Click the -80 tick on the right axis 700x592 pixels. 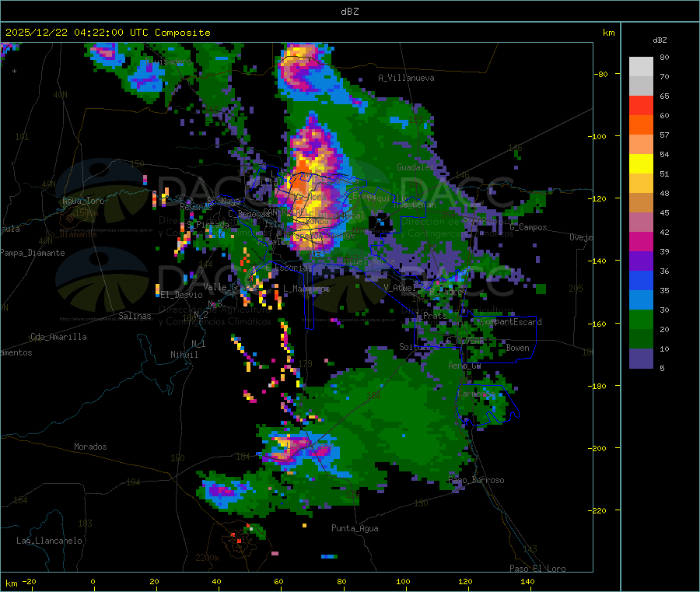pos(601,74)
